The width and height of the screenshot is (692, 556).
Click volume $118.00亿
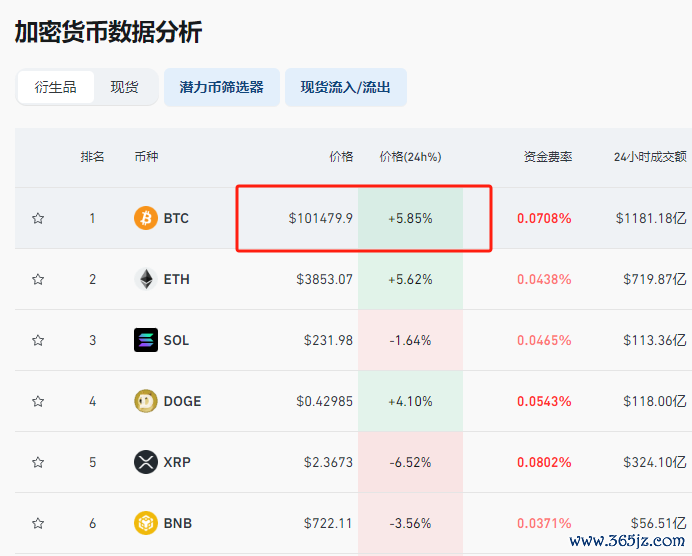click(655, 401)
